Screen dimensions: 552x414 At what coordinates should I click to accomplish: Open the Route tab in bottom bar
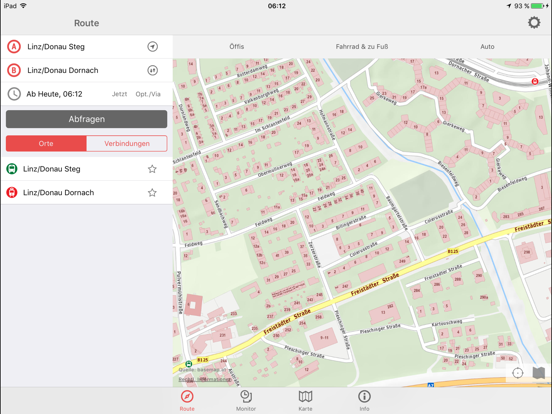point(187,401)
